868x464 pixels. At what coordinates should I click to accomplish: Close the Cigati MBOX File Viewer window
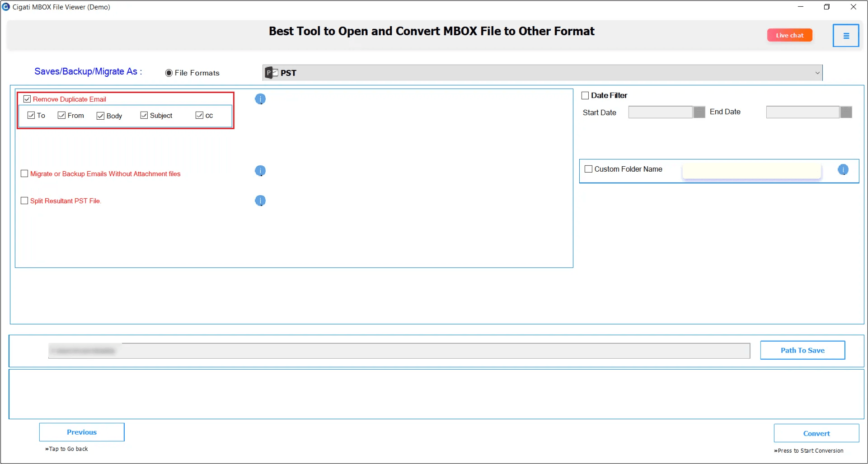[x=854, y=7]
